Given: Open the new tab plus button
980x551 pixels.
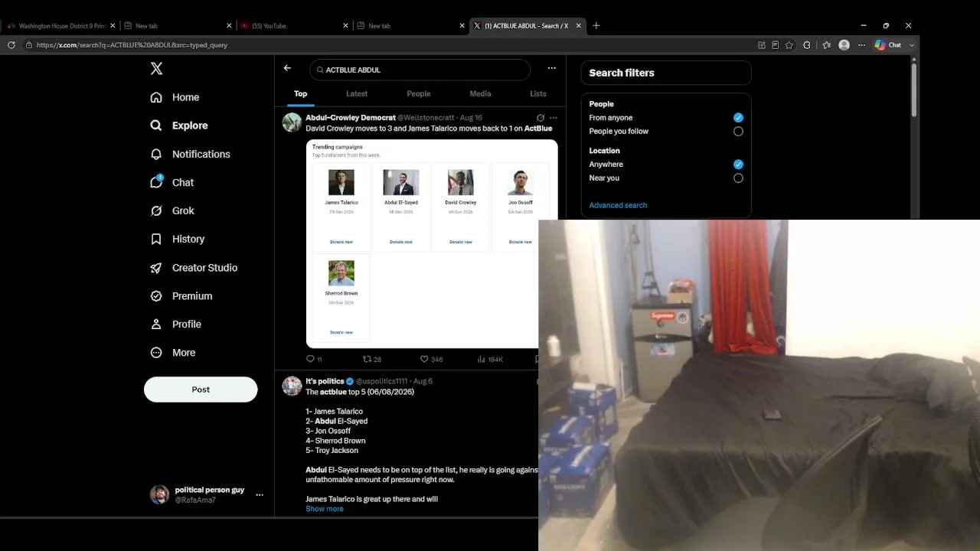Looking at the screenshot, I should click(596, 25).
